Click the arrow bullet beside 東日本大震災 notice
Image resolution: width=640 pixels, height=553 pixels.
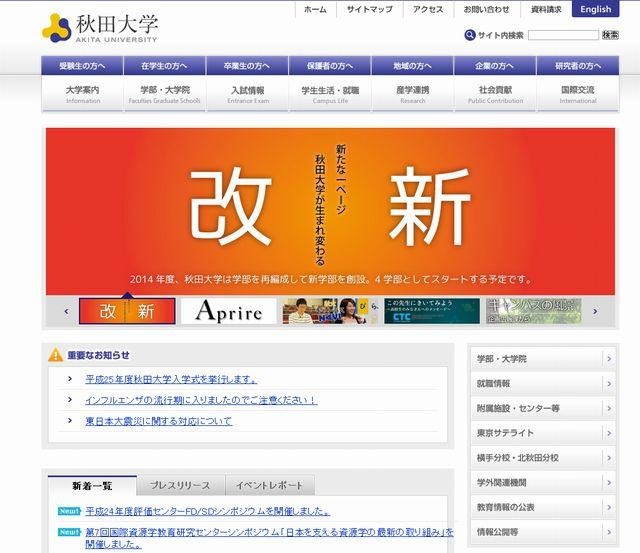[70, 420]
